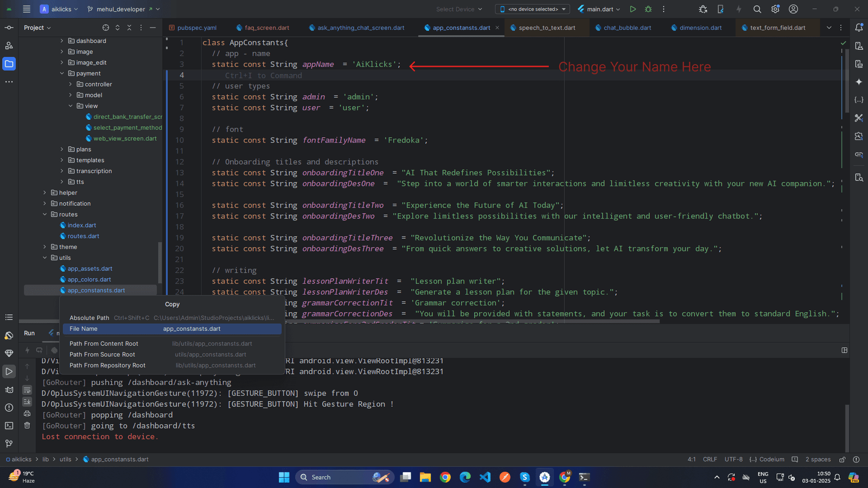This screenshot has width=868, height=488.
Task: Open the Notifications bell icon
Action: click(x=859, y=28)
